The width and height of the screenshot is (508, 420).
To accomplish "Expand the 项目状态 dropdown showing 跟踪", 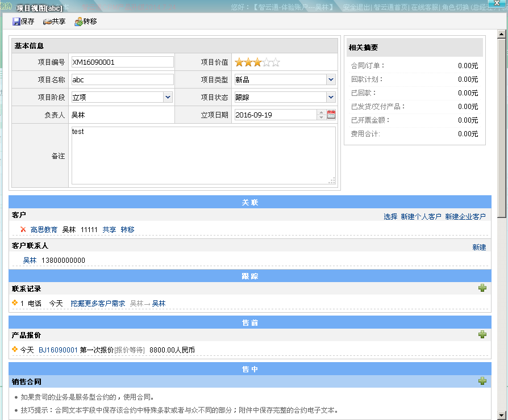I will pyautogui.click(x=331, y=97).
